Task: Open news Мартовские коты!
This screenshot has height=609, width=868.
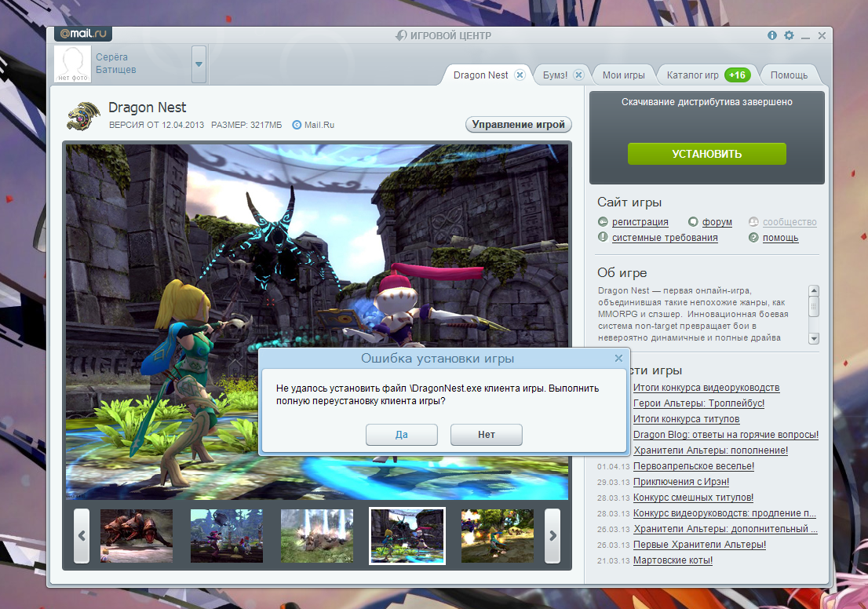Action: click(673, 560)
